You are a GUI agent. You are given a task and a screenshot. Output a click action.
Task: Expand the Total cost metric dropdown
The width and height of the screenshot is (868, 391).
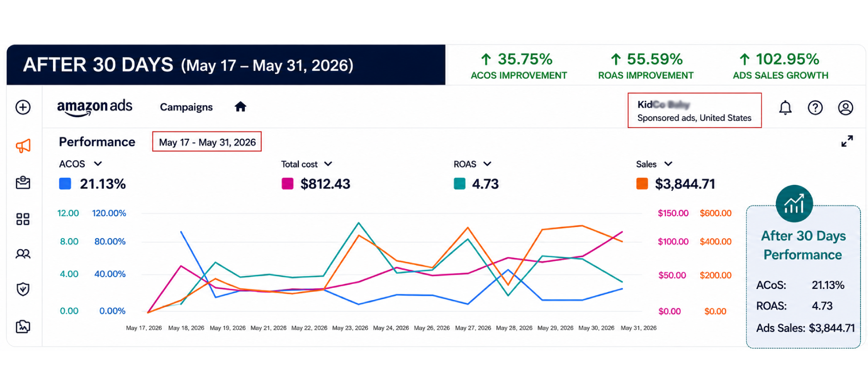tap(328, 164)
